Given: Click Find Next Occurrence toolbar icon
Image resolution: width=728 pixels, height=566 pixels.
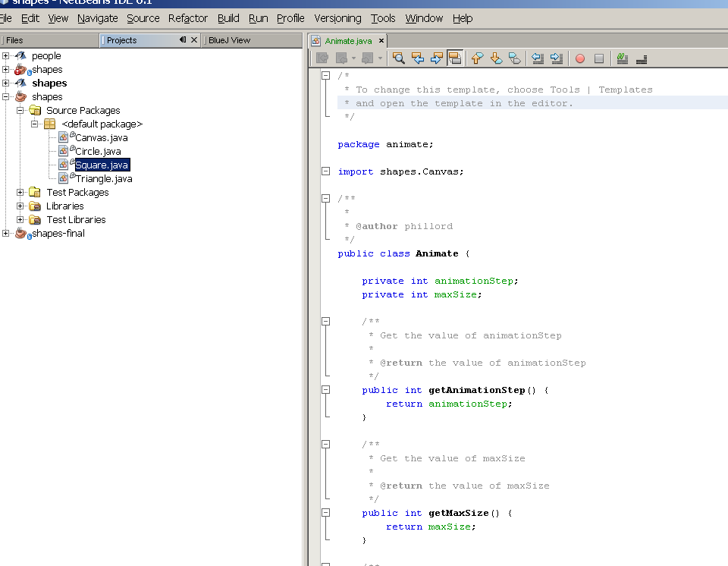Looking at the screenshot, I should tap(436, 58).
